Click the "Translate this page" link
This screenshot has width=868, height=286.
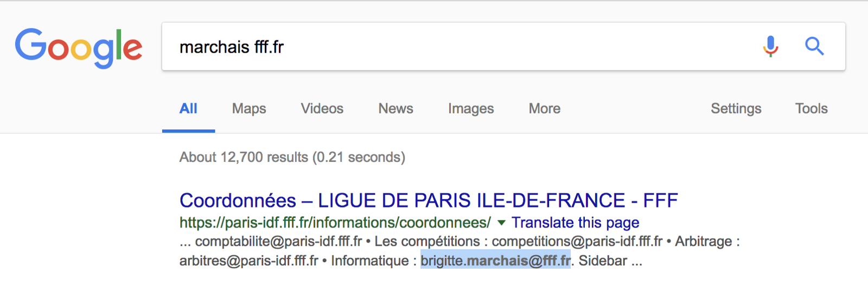[575, 223]
